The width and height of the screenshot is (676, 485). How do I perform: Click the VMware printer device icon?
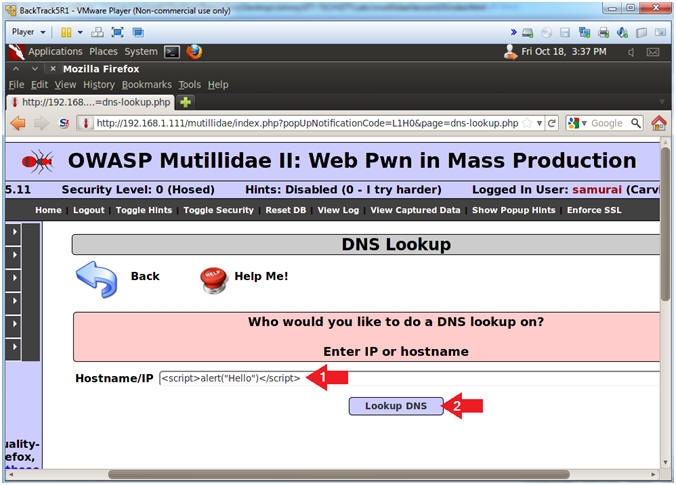(604, 33)
